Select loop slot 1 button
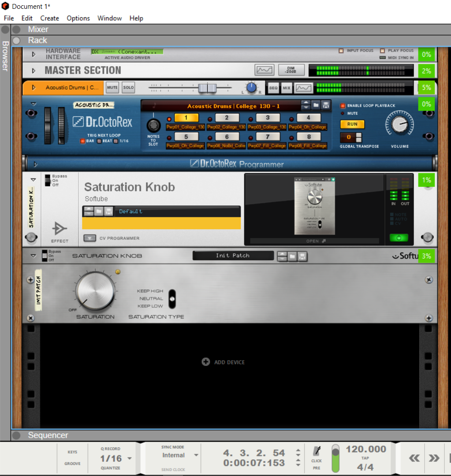The width and height of the screenshot is (451, 476). (186, 118)
